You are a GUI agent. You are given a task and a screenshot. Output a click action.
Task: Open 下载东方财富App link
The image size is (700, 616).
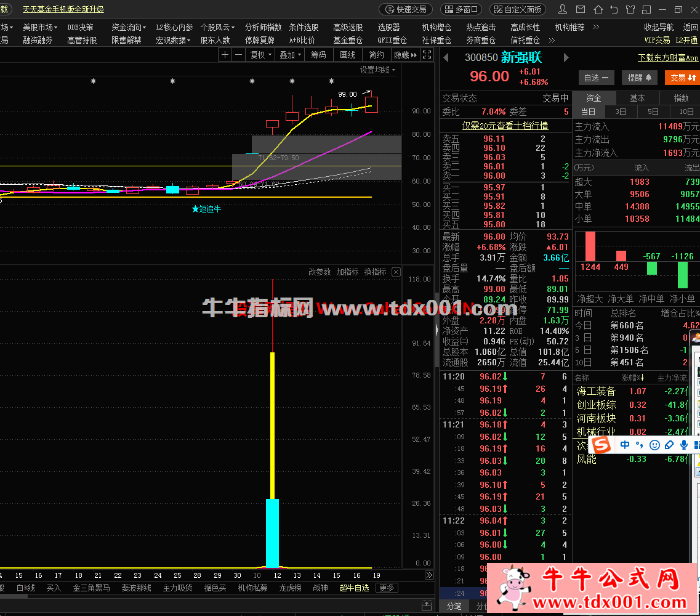[668, 58]
